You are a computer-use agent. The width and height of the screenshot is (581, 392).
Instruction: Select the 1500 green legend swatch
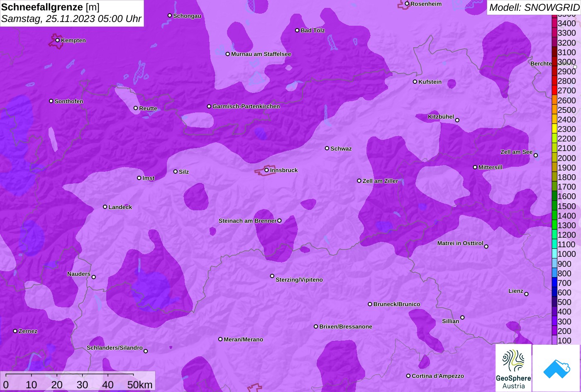coord(554,206)
